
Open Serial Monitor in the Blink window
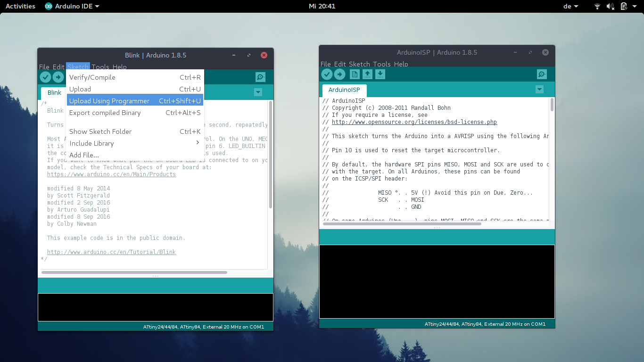click(260, 77)
